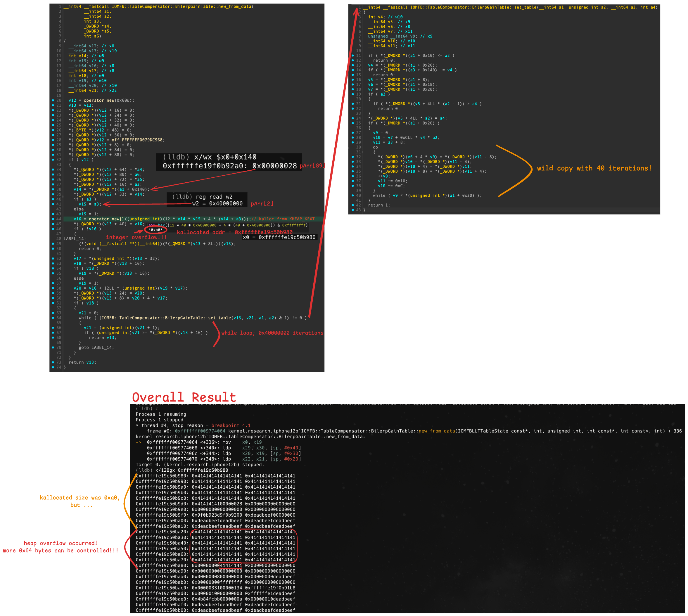Click goto LABEL_14 statement
688x616 pixels.
coord(96,348)
